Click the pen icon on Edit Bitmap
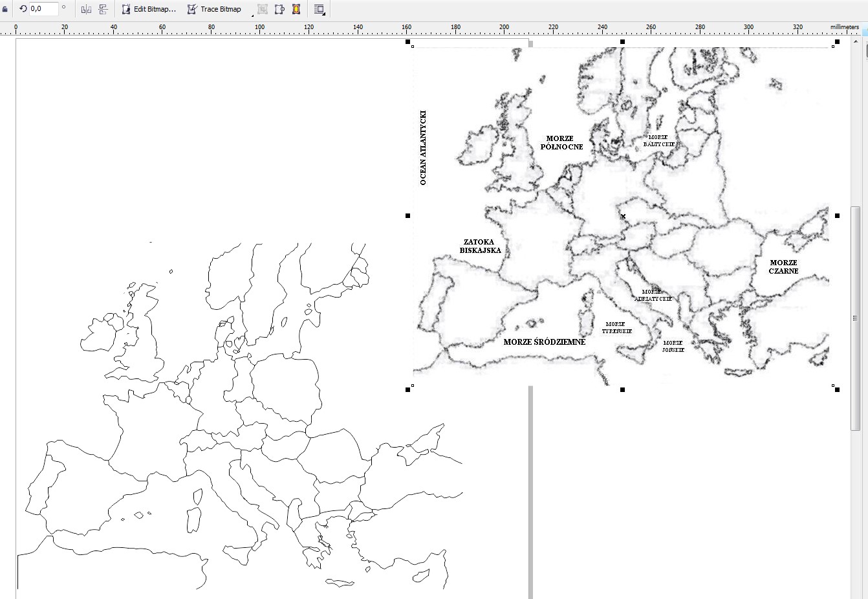The image size is (868, 599). (127, 9)
